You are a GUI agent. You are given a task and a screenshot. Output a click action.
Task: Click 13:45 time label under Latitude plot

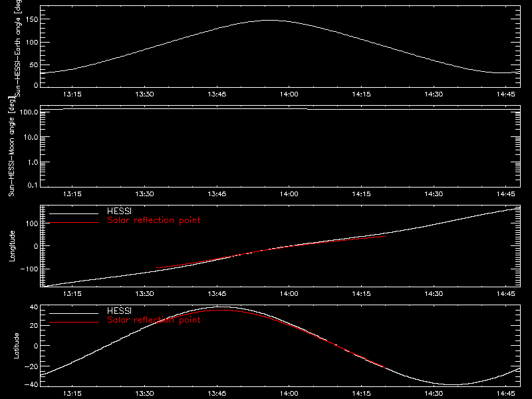217,393
